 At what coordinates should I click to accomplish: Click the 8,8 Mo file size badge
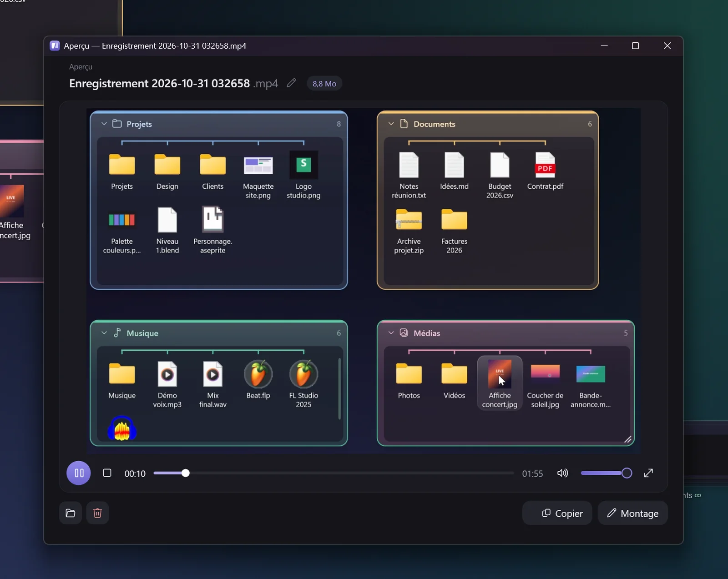324,84
